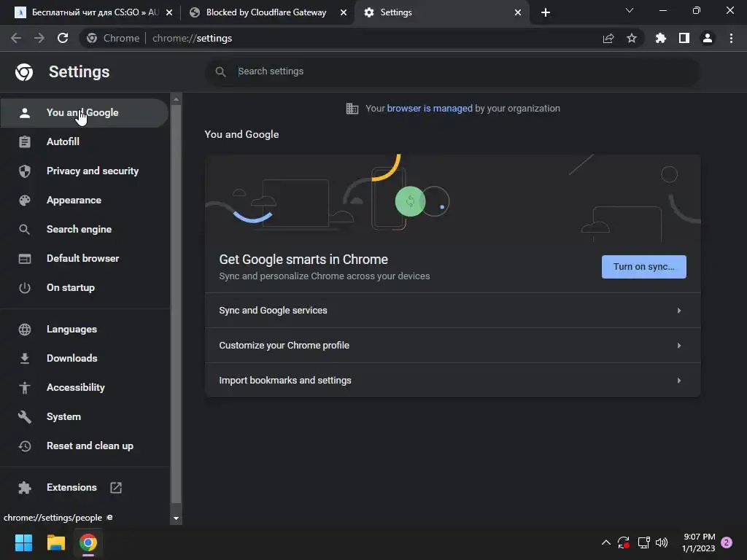Open Appearance settings

pyautogui.click(x=85, y=200)
